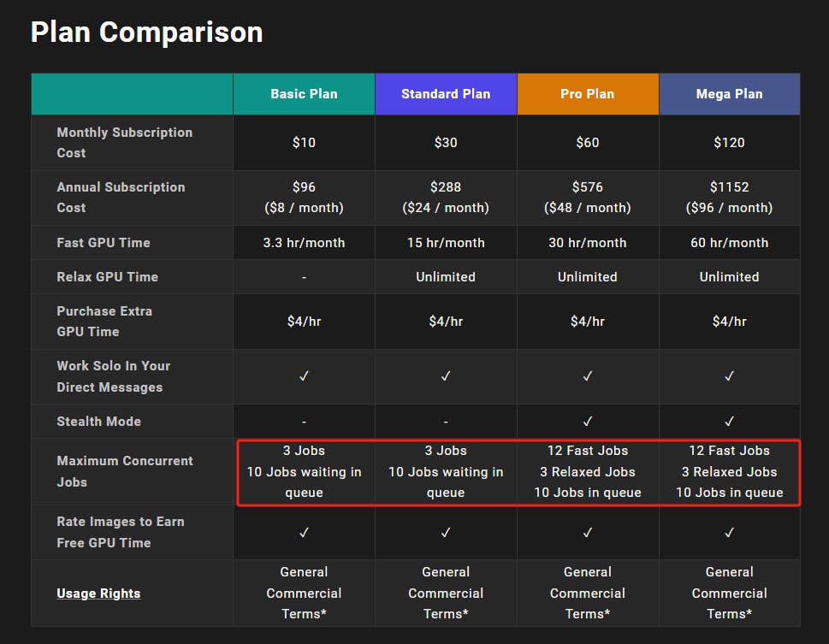Click Work Solo checkmark for Mega Plan

click(729, 376)
